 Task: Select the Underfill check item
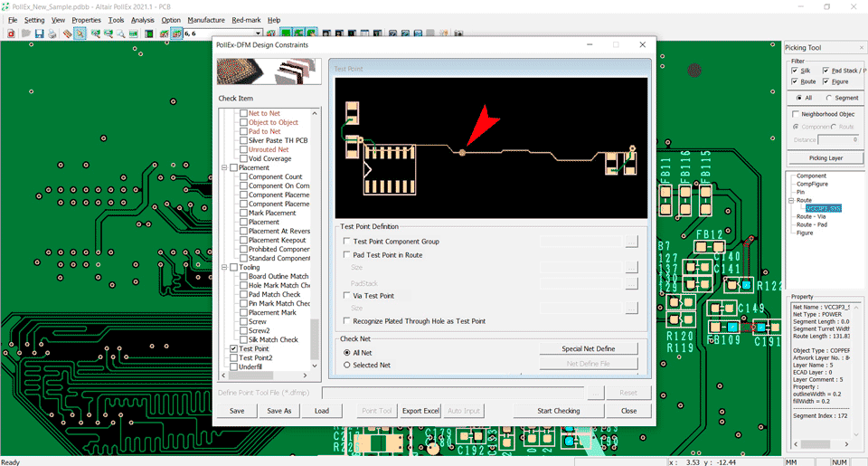(x=250, y=366)
